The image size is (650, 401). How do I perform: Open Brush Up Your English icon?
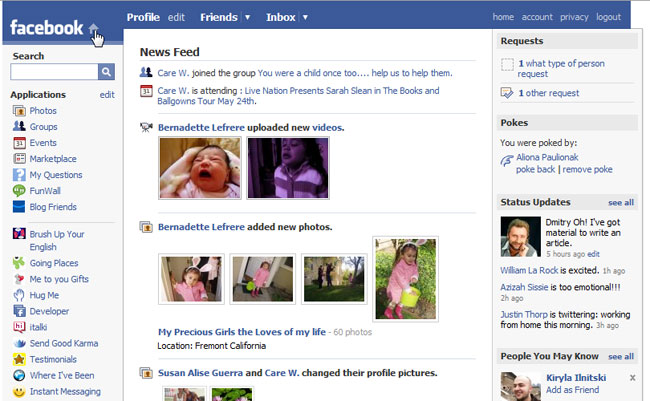(x=19, y=234)
